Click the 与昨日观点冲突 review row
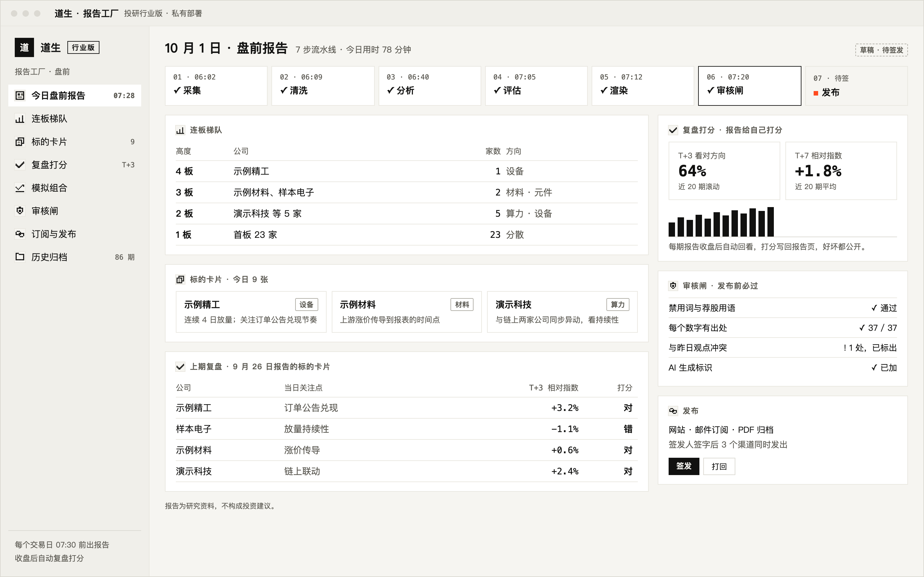924x577 pixels. [783, 348]
